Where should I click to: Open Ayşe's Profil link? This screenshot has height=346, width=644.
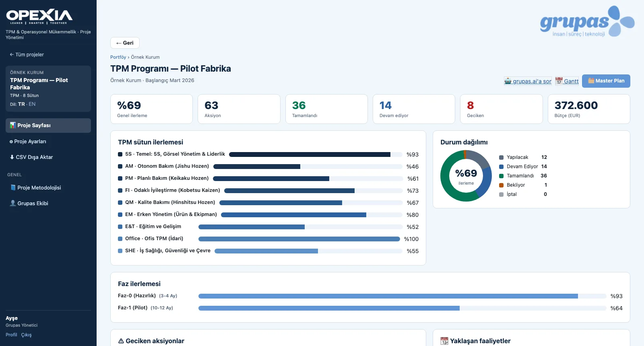click(11, 335)
